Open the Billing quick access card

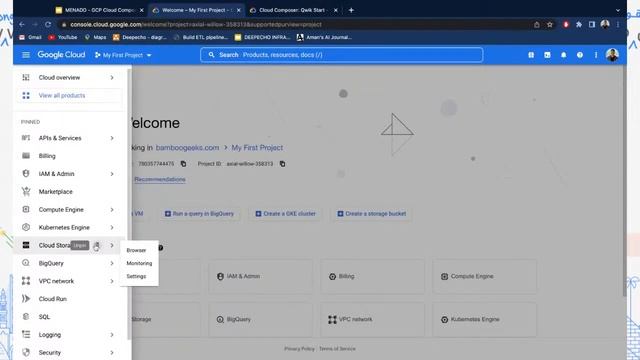pos(372,276)
